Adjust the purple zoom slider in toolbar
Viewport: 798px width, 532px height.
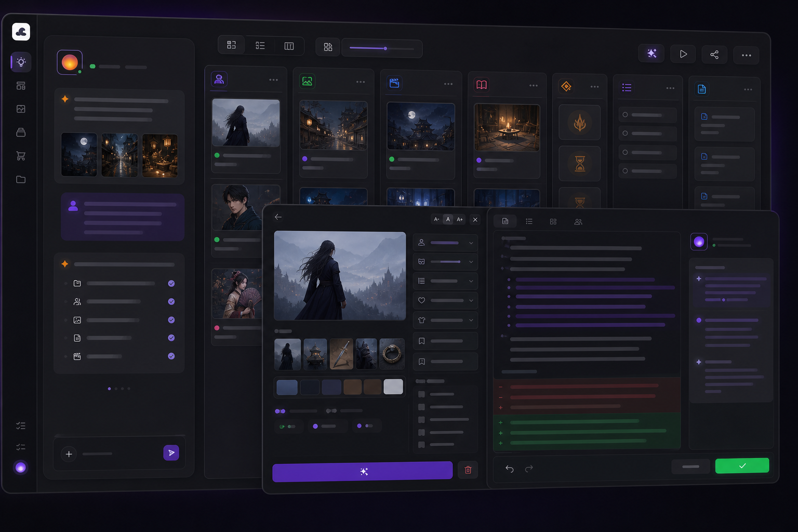pyautogui.click(x=382, y=48)
